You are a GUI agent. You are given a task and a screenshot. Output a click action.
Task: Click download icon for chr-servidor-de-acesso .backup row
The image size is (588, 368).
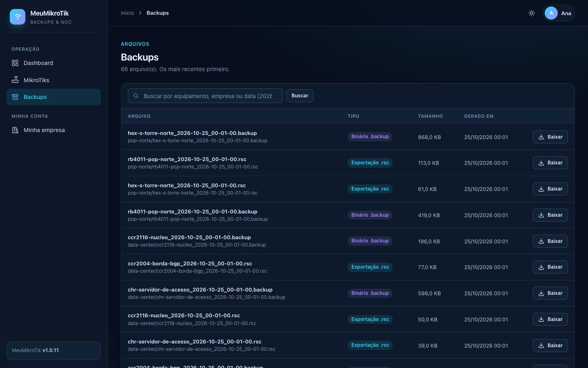pos(541,293)
